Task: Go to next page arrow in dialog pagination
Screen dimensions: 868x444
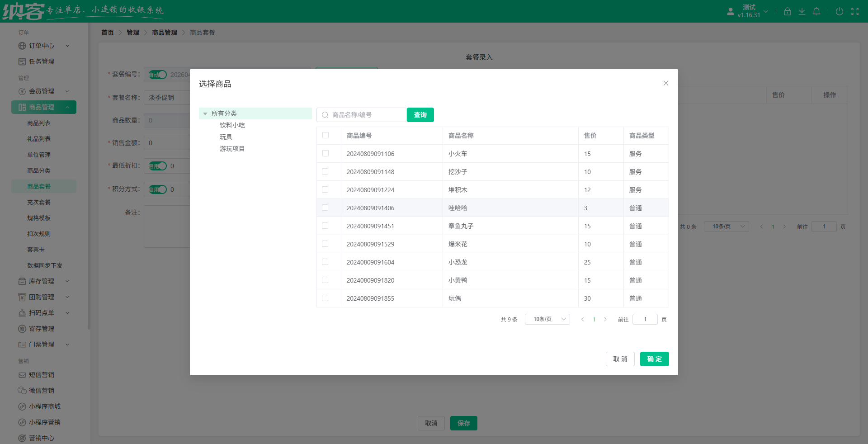Action: 605,319
